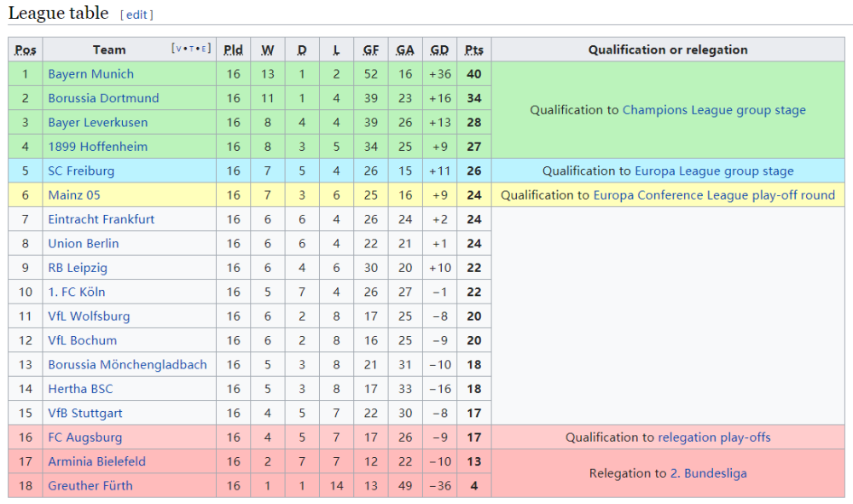This screenshot has height=504, width=853.
Task: Click the T (talk) link in Team header
Action: tap(191, 49)
